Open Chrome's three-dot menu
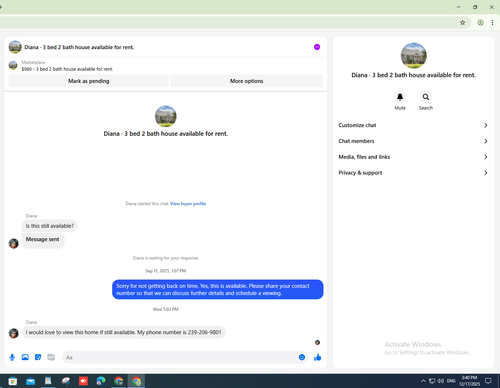Viewport: 500px width, 388px height. (492, 23)
